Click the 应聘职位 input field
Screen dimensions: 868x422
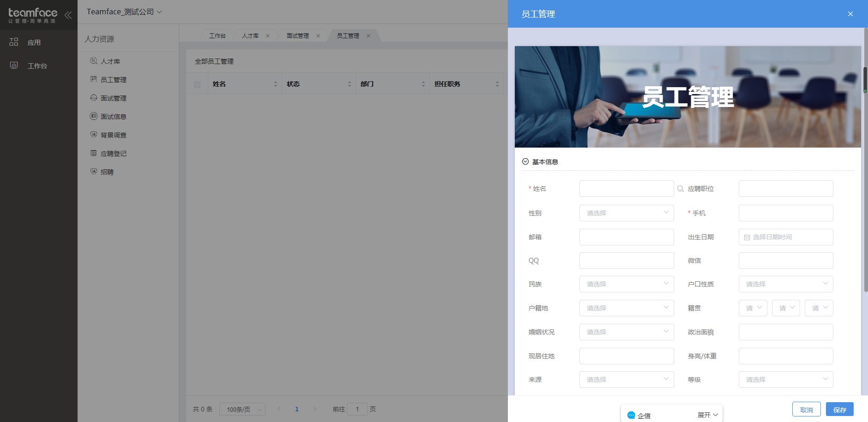(786, 189)
